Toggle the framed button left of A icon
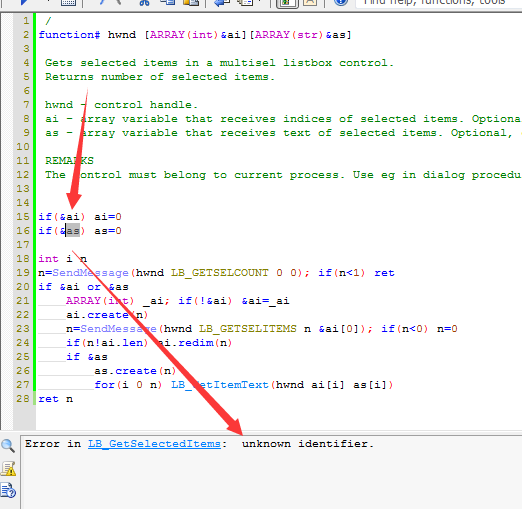Screen dimensions: 522x509 point(287,3)
